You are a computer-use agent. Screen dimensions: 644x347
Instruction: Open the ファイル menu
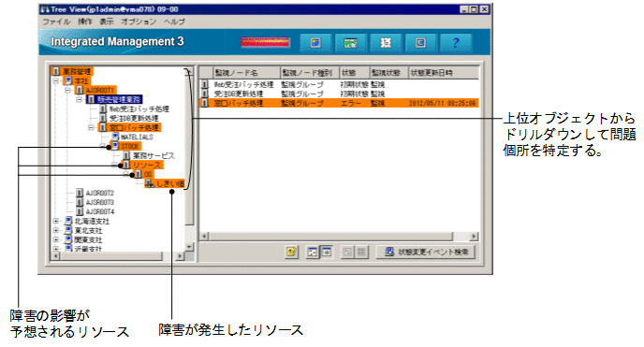point(57,22)
